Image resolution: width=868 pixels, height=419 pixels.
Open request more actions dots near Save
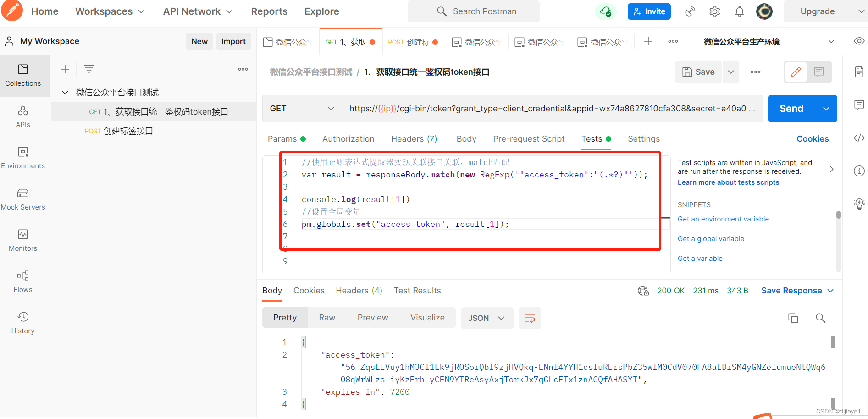pos(756,72)
